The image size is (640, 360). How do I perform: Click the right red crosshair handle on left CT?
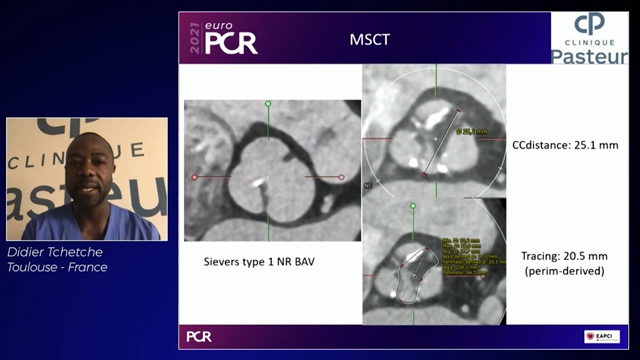click(x=341, y=177)
